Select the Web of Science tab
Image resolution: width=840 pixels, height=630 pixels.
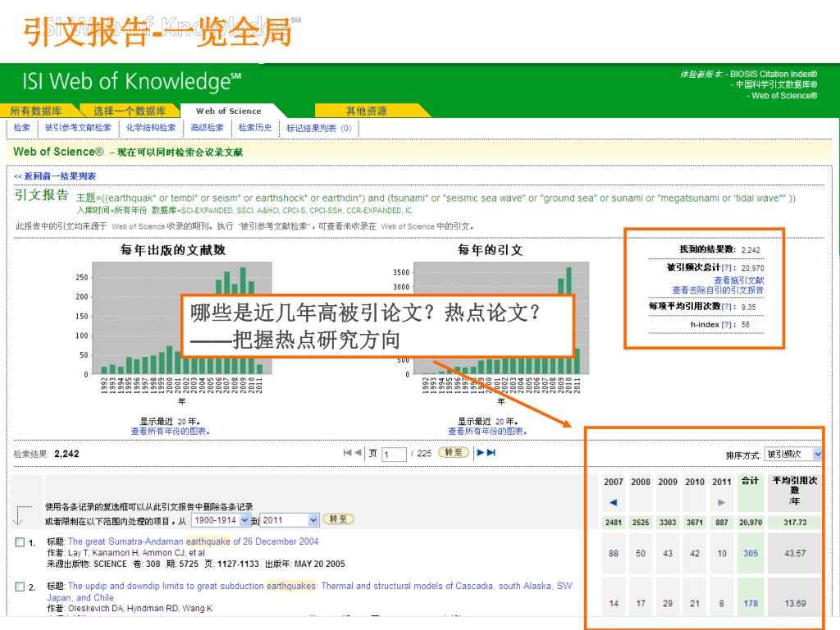[229, 111]
